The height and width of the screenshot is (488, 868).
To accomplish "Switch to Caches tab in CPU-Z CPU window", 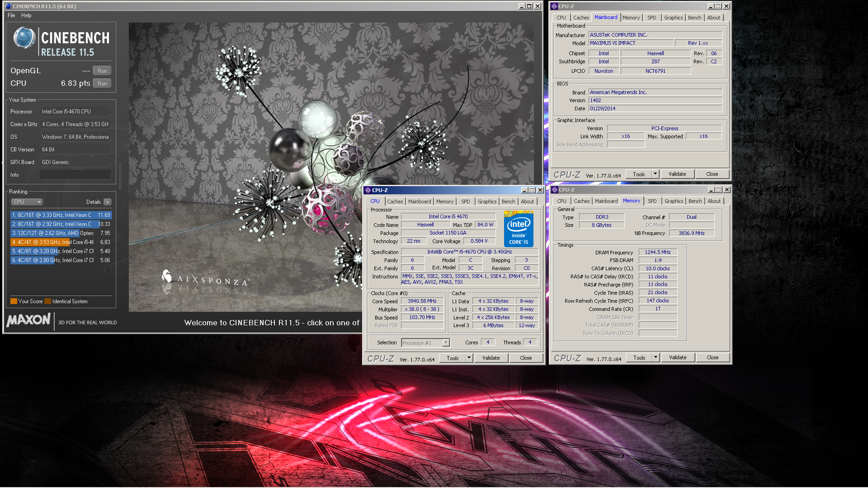I will pyautogui.click(x=395, y=202).
